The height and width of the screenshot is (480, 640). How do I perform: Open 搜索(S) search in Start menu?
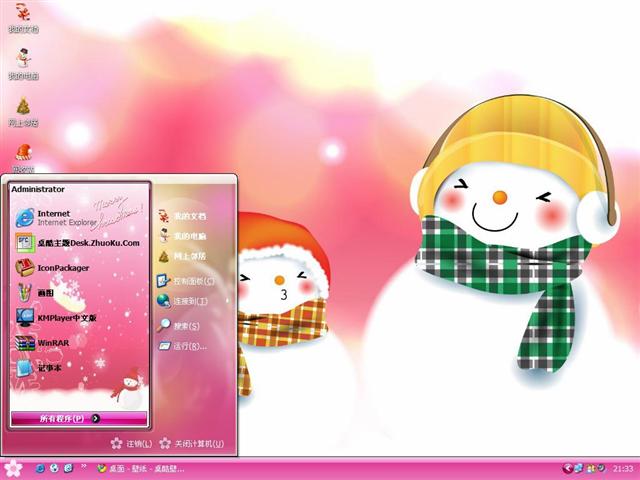click(x=178, y=326)
